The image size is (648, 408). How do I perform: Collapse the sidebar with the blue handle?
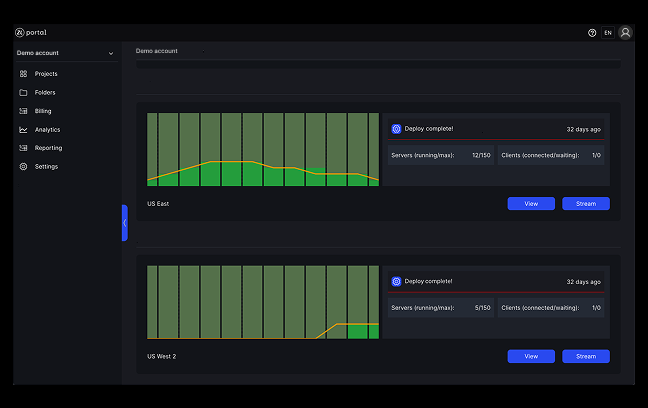click(124, 223)
